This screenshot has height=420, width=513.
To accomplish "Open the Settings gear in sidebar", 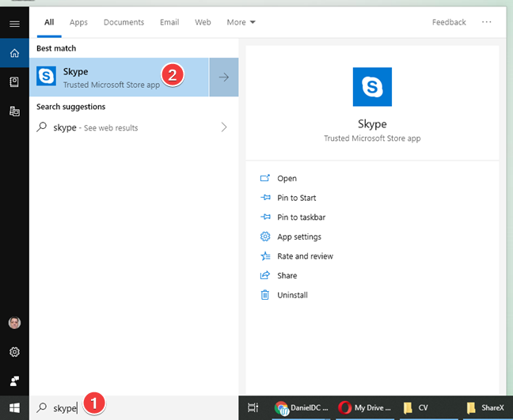I will pyautogui.click(x=14, y=352).
